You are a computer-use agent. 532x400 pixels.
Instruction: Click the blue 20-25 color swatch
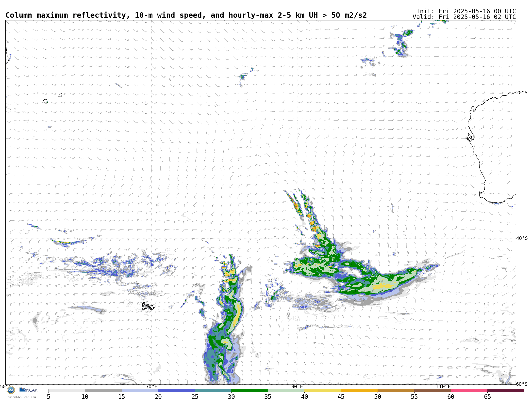(176, 391)
